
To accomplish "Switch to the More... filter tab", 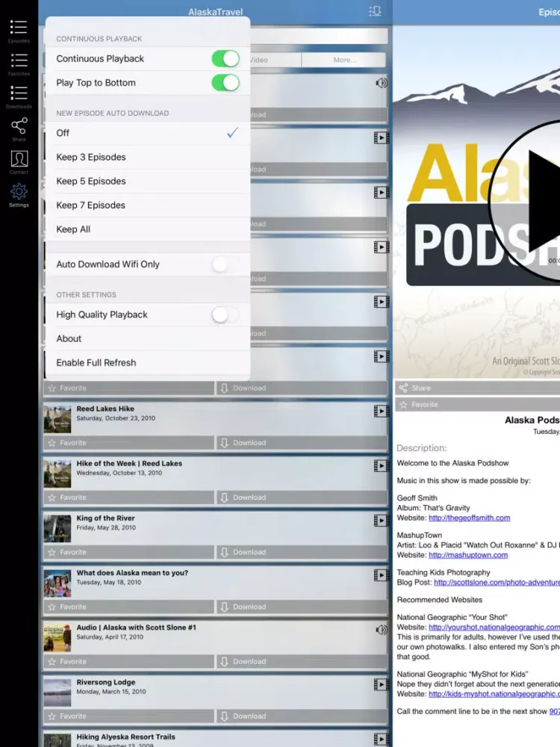I will (x=343, y=60).
